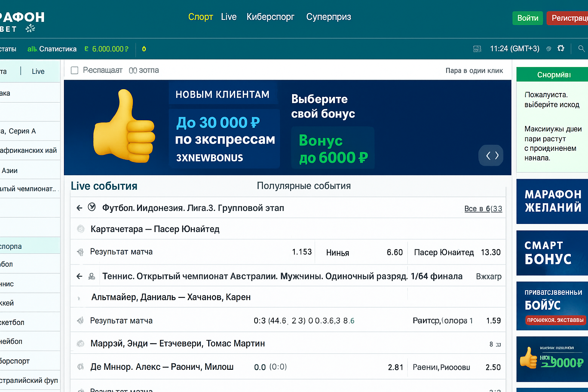
Task: Toggle the 'Пара в один клик' option
Action: tap(474, 70)
